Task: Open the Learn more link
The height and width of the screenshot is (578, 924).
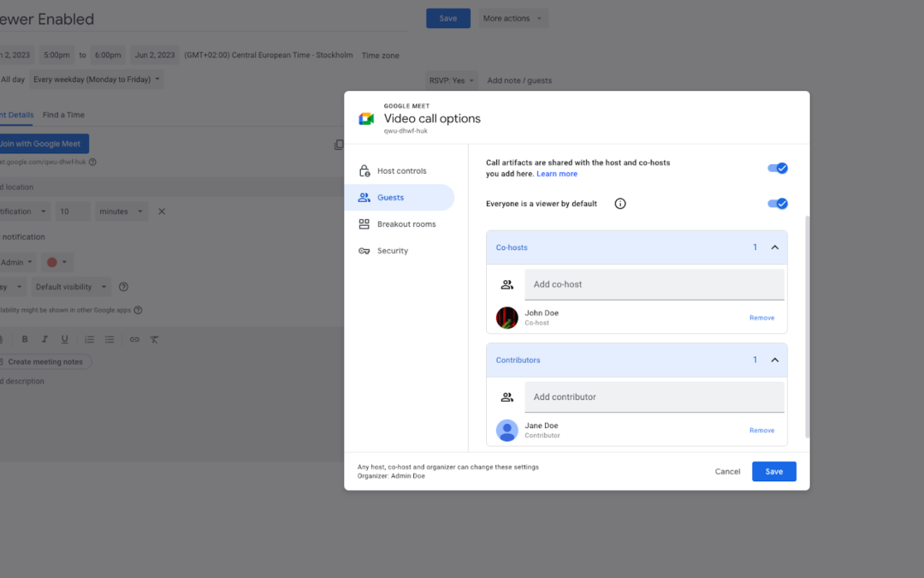Action: [x=556, y=173]
